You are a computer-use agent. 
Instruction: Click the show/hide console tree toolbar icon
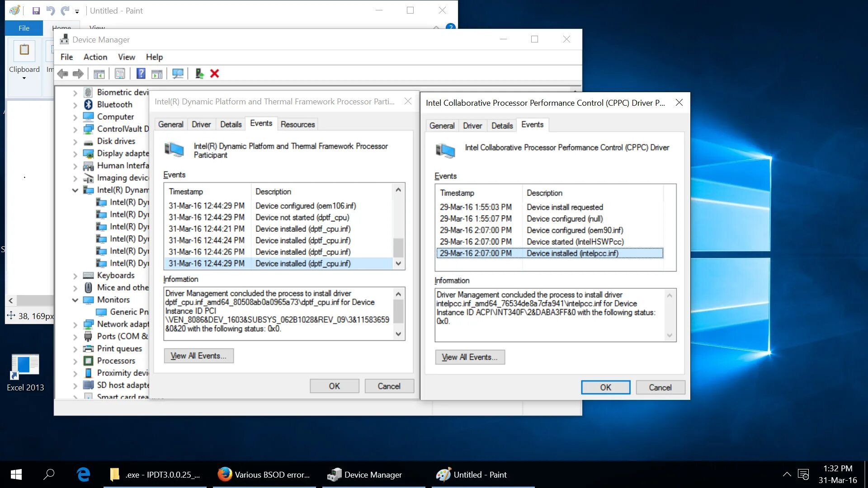pyautogui.click(x=99, y=74)
